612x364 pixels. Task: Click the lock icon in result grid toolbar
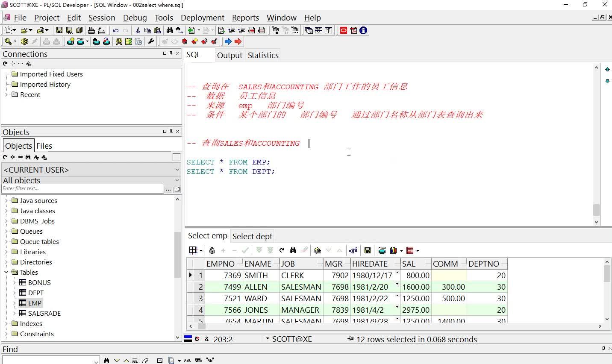212,250
